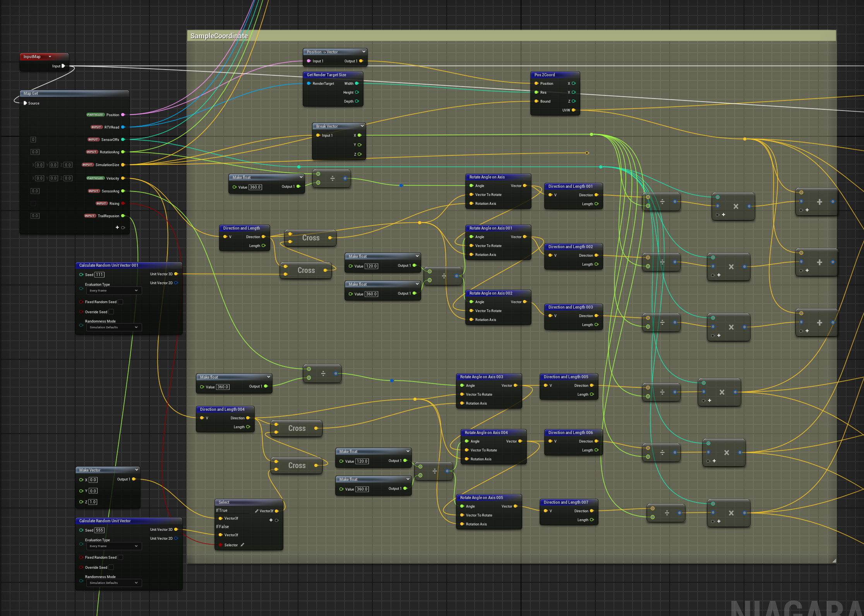Expand Position -> Vector node chevron
Image resolution: width=864 pixels, height=616 pixels.
coord(363,52)
